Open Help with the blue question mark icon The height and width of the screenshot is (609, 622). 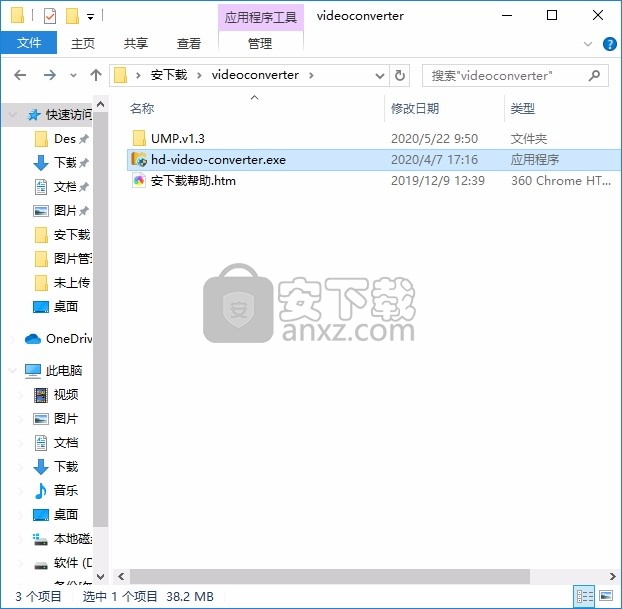(x=609, y=44)
